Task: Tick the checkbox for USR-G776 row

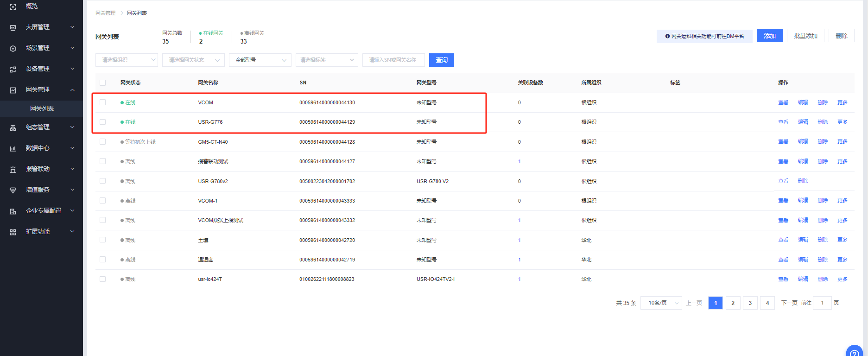Action: pos(103,122)
